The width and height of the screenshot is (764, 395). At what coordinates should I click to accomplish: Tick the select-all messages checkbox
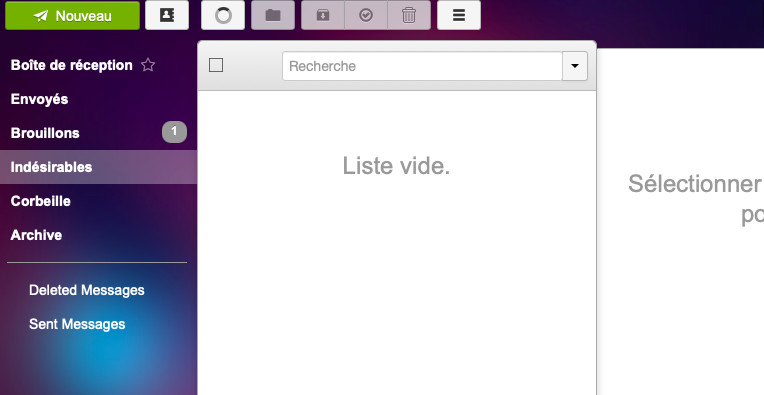[216, 65]
